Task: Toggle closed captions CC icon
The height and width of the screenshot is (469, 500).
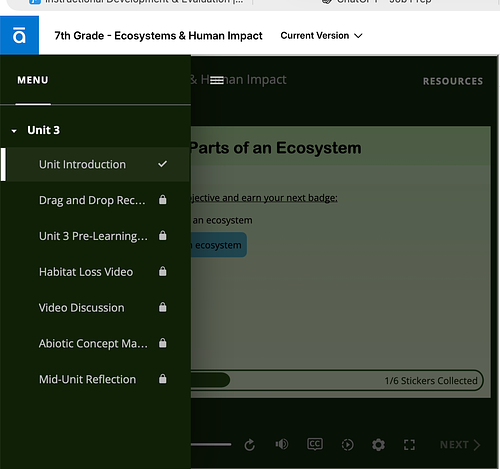Action: (x=315, y=444)
